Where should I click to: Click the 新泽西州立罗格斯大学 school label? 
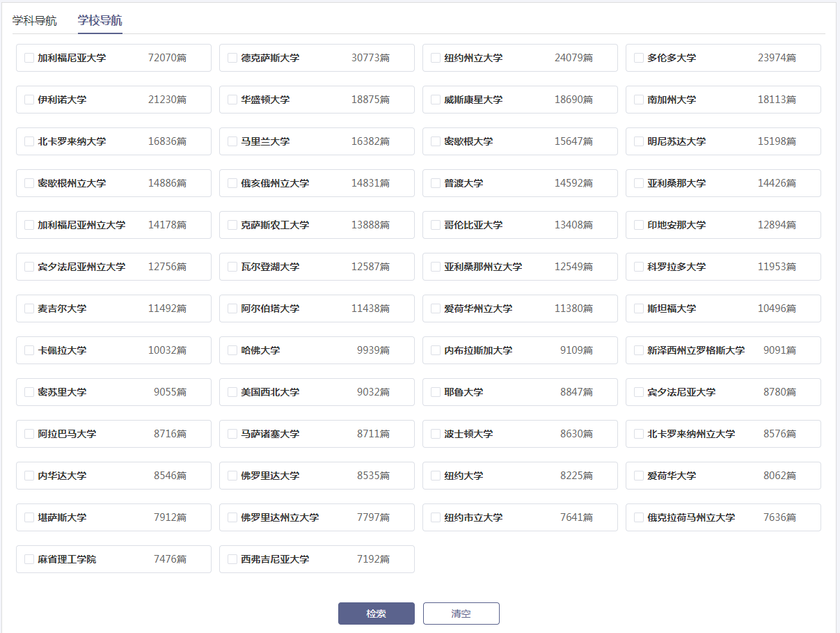pyautogui.click(x=695, y=350)
